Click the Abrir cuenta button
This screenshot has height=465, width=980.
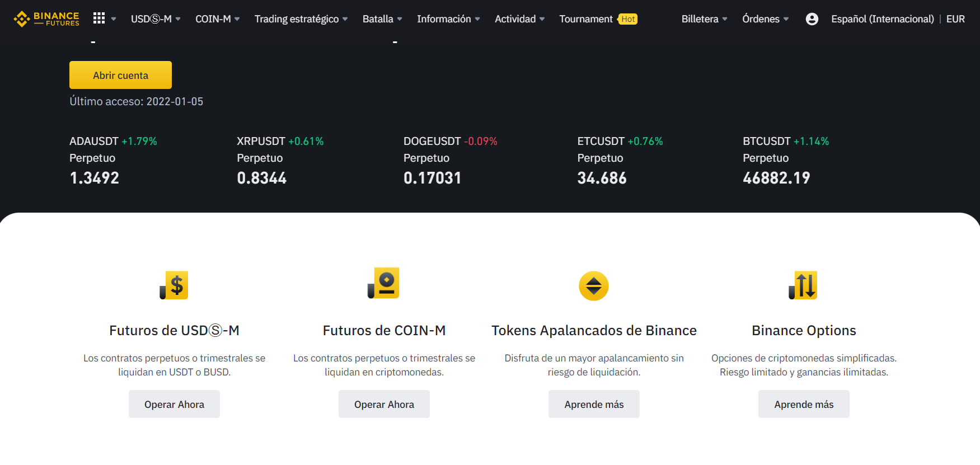pos(120,75)
